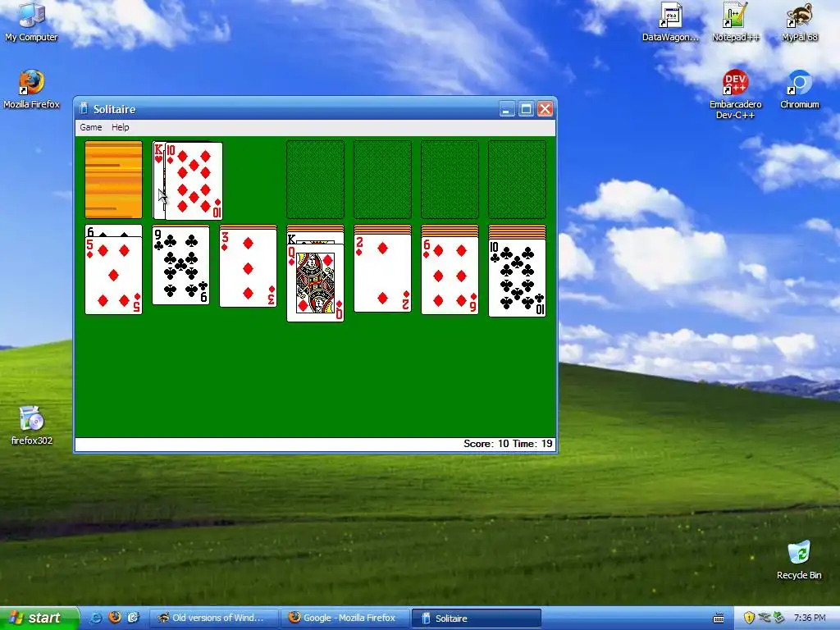
Task: Click the first empty foundation slot
Action: point(316,180)
